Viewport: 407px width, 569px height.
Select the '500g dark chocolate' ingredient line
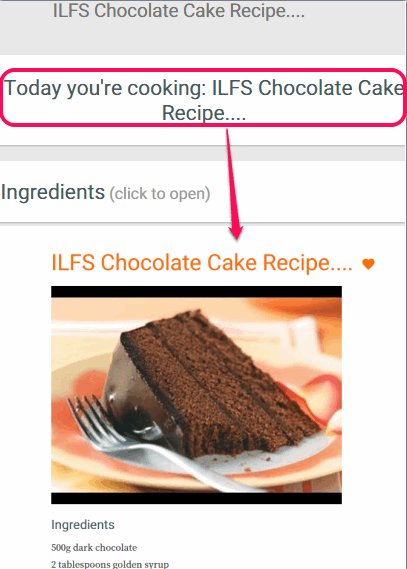click(94, 548)
